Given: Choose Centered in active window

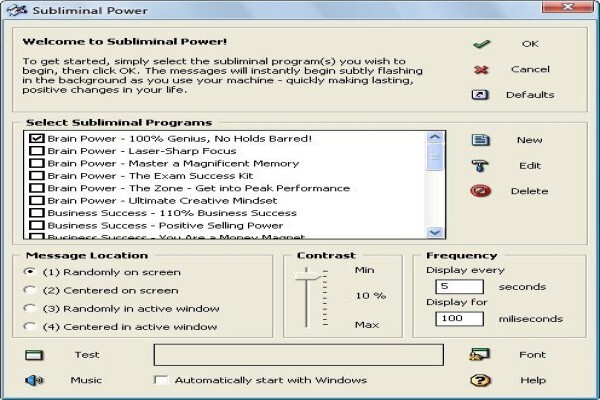Looking at the screenshot, I should 29,327.
